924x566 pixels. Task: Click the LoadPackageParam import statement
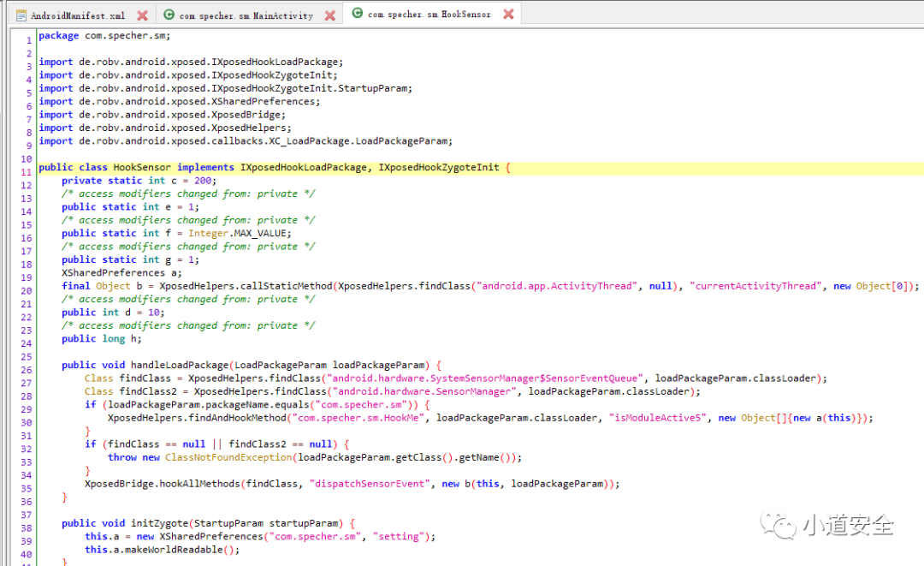pyautogui.click(x=246, y=141)
